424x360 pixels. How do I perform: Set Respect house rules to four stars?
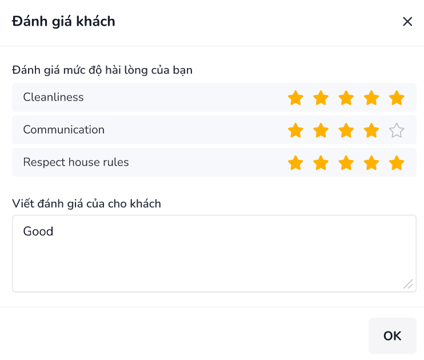pos(371,163)
